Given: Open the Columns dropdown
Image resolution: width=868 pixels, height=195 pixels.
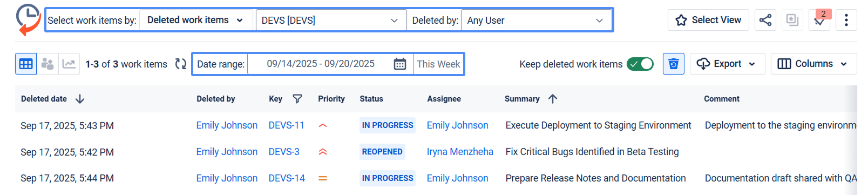Looking at the screenshot, I should point(813,64).
